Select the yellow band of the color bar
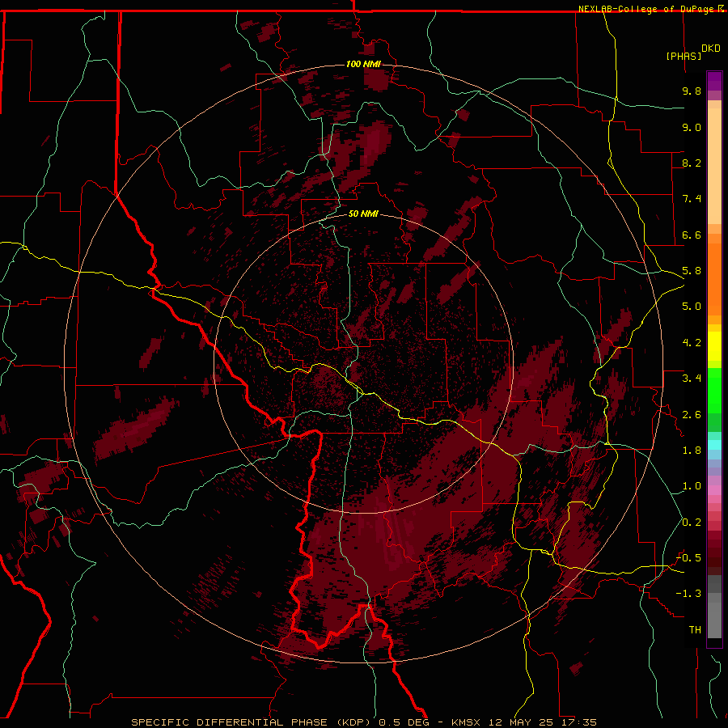This screenshot has height=728, width=728. [714, 346]
